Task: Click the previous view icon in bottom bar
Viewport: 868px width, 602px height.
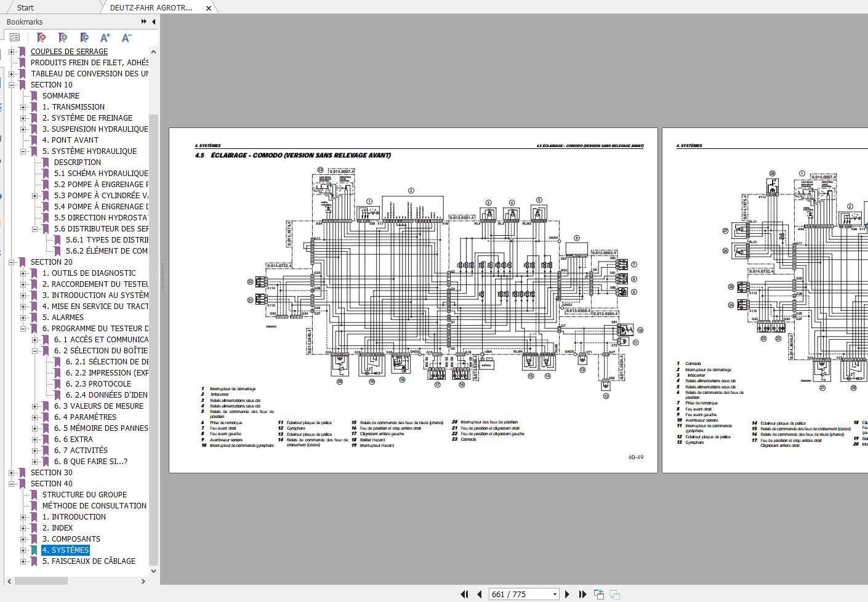Action: tap(598, 594)
